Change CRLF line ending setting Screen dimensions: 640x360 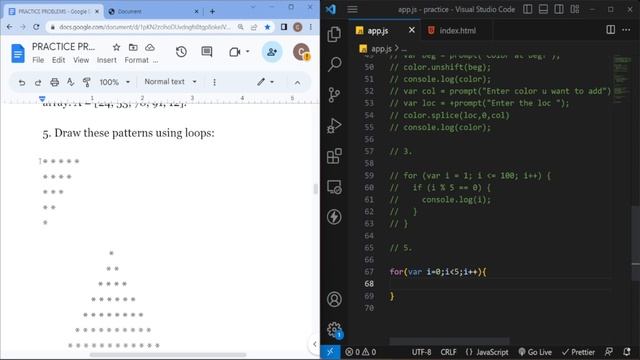(448, 352)
